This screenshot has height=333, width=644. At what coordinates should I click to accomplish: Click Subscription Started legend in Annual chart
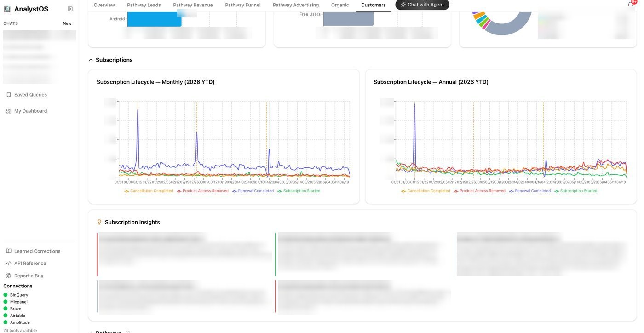[x=576, y=191]
